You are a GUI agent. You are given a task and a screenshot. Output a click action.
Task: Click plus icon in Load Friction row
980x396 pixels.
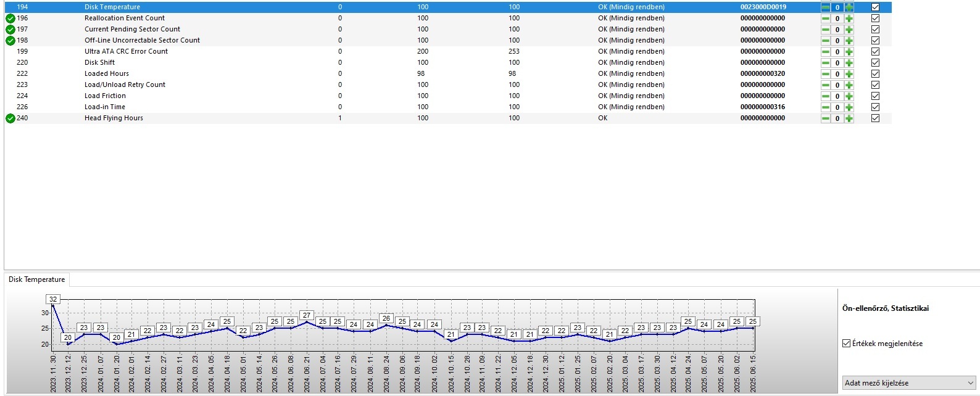coord(849,96)
